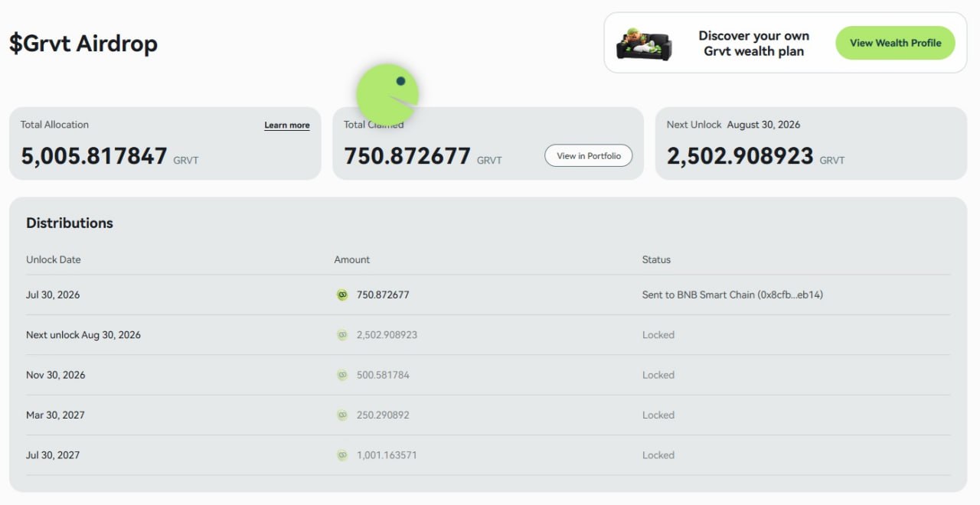Click the Status column header
This screenshot has height=505, width=980.
click(656, 259)
